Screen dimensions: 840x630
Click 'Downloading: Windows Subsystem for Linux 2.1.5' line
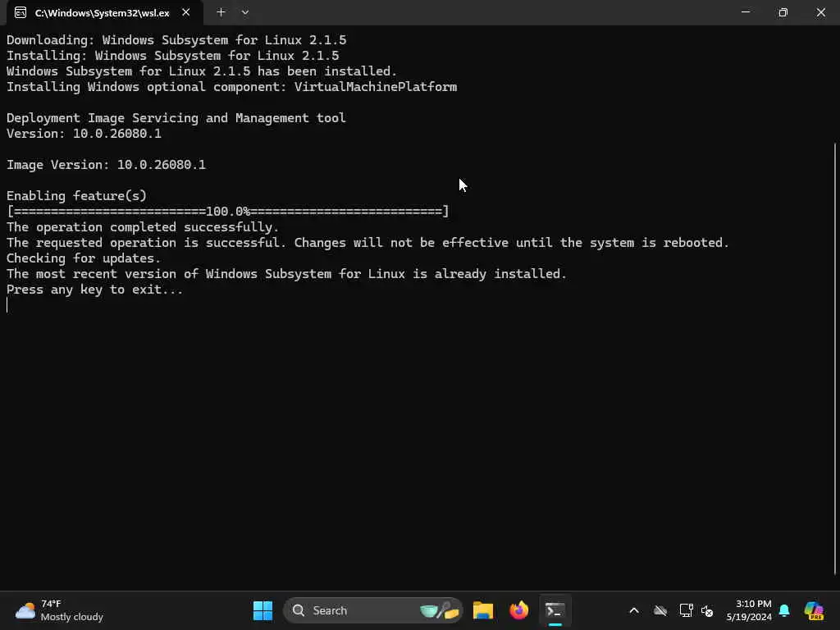click(x=176, y=40)
